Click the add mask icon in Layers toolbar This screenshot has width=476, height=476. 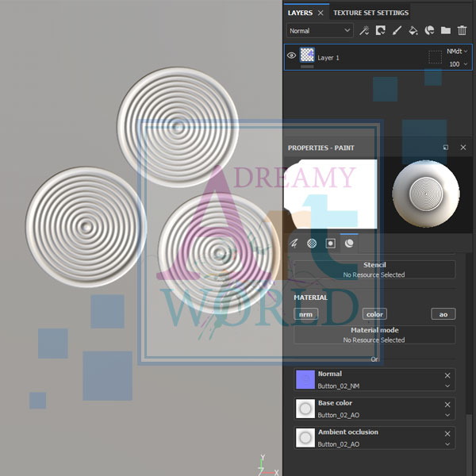(381, 30)
